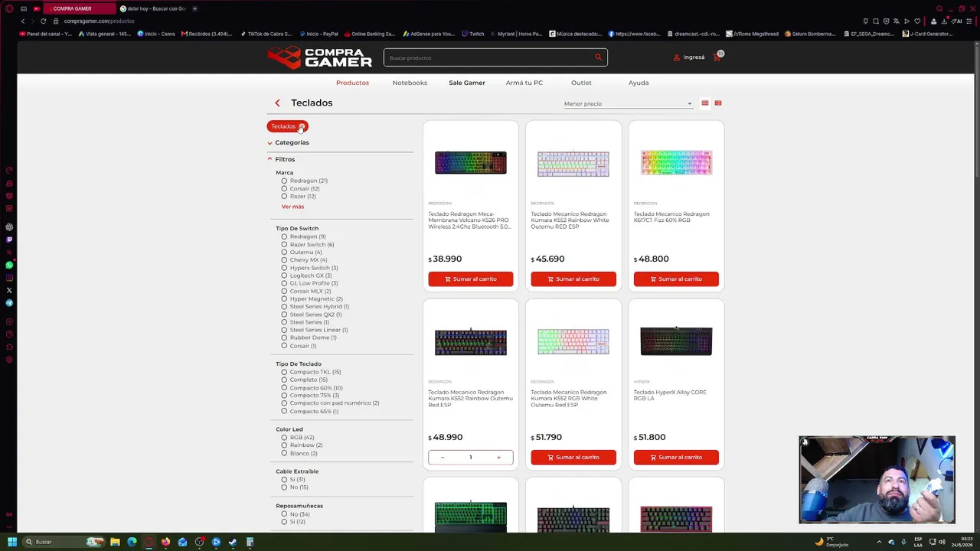Viewport: 980px width, 551px height.
Task: Open the YouTube pinned tab icon
Action: click(36, 8)
